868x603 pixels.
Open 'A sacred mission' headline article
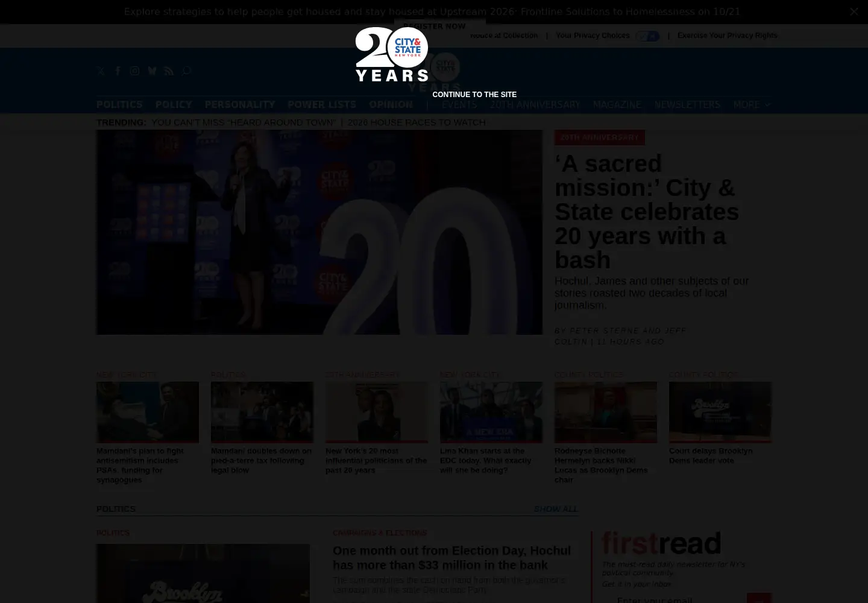point(647,212)
